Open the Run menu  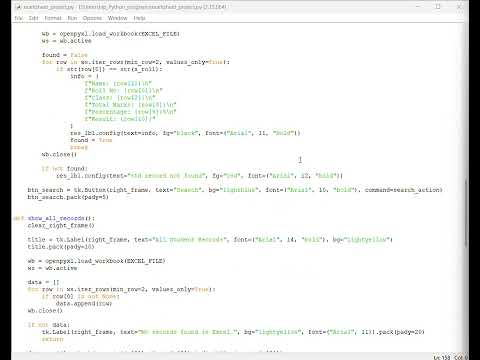72,18
